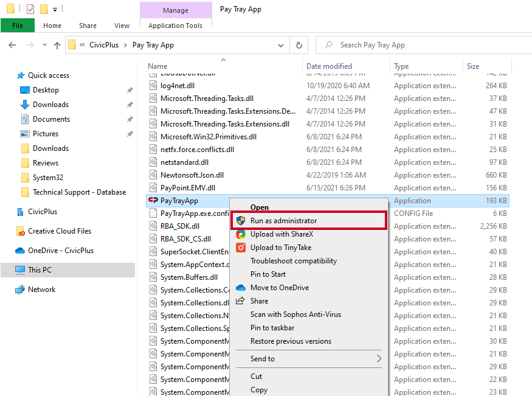Select Run as administrator
532x396 pixels.
pos(308,221)
